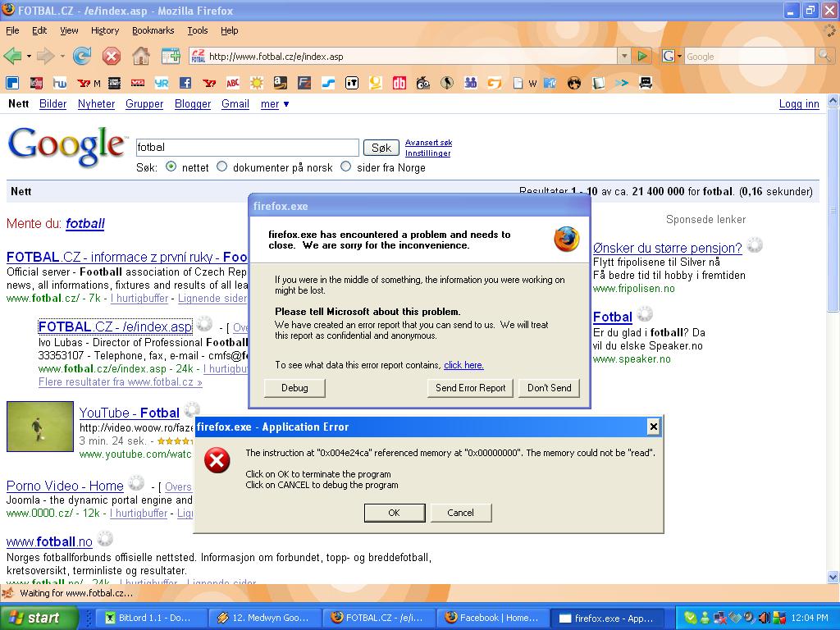The width and height of the screenshot is (840, 630).
Task: Click the Forward arrow button
Action: 46,56
